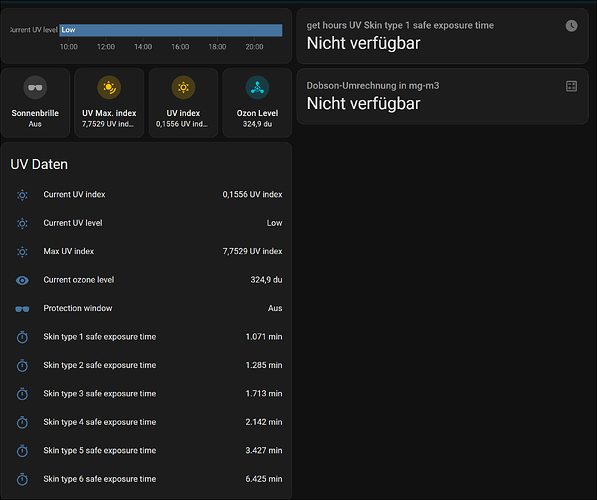This screenshot has width=597, height=500.
Task: Open Skin type 2 safe exposure time label
Action: (x=100, y=365)
